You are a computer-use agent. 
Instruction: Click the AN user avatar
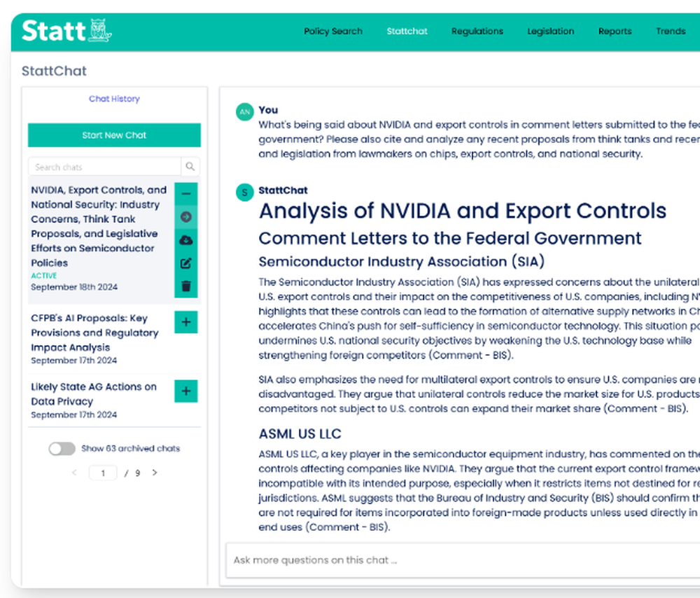244,111
